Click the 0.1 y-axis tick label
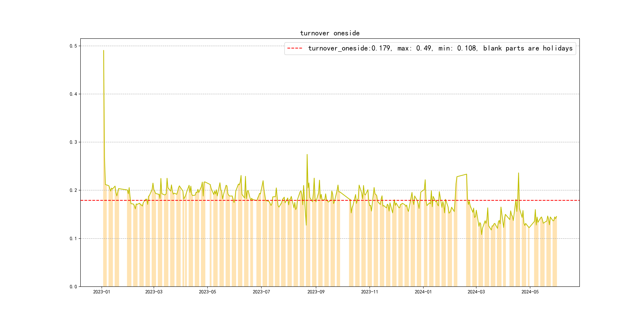 [73, 239]
